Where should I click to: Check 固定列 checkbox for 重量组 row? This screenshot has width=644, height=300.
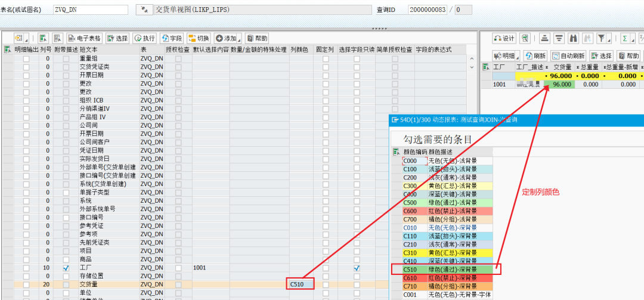[x=326, y=59]
